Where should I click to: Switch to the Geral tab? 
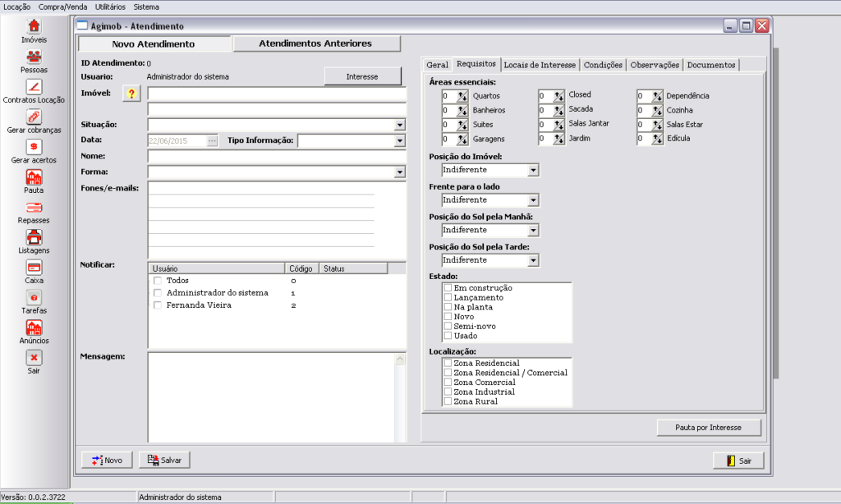[437, 65]
